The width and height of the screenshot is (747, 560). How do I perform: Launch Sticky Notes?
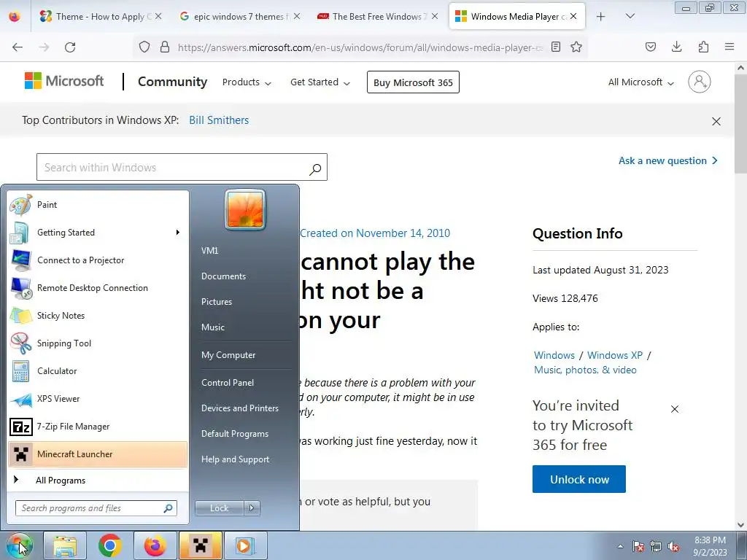[x=98, y=316]
